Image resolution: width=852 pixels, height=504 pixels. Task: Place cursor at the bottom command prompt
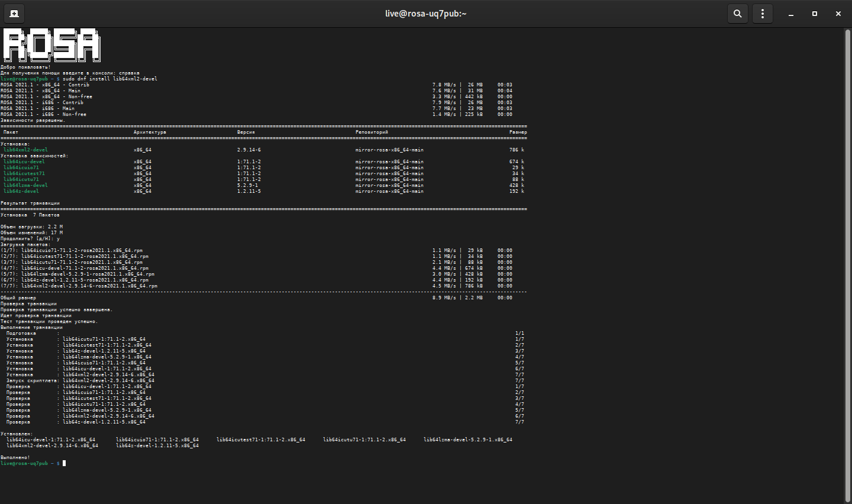[x=64, y=463]
